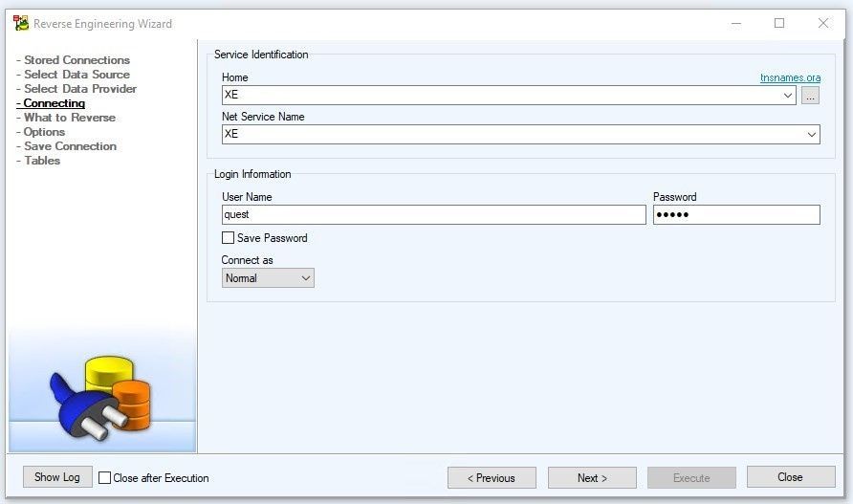Open the tnsnames.ora link
The width and height of the screenshot is (853, 504).
tap(790, 77)
